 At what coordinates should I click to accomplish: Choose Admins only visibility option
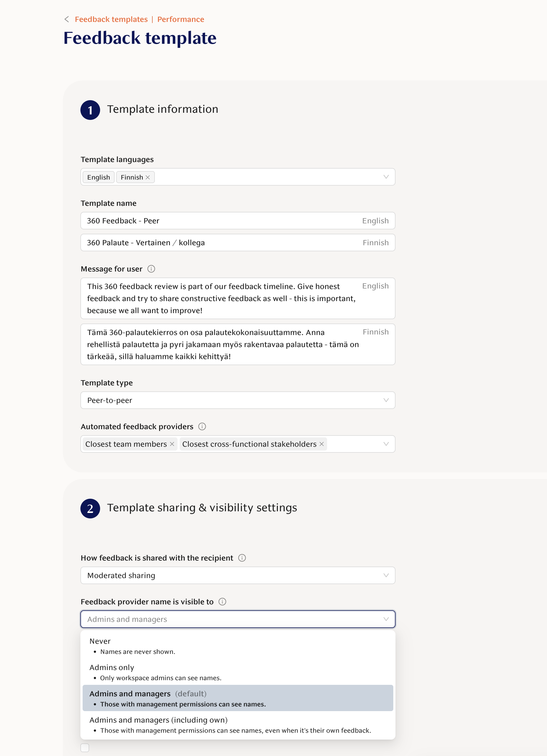pos(112,667)
